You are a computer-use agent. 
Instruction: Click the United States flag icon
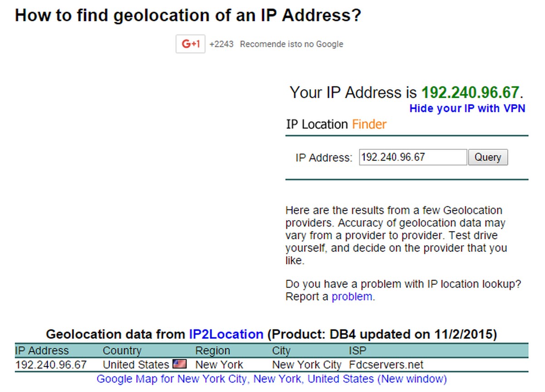coord(179,364)
